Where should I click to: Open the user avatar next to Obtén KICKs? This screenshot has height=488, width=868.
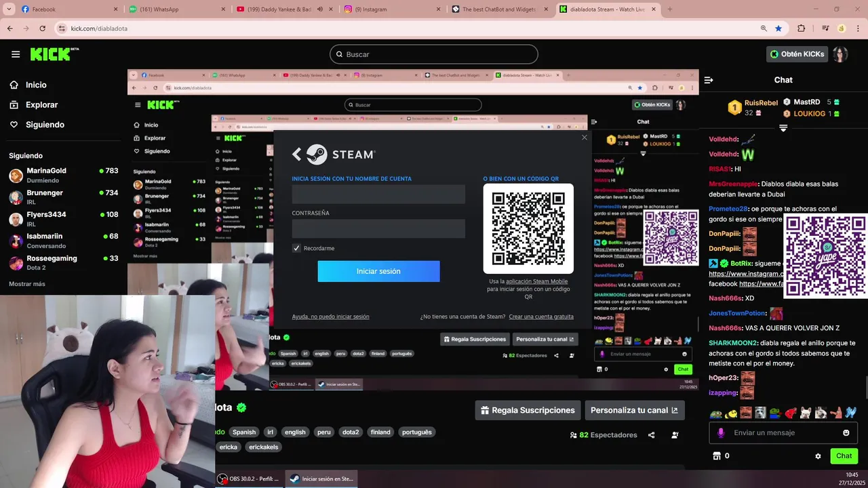tap(840, 54)
